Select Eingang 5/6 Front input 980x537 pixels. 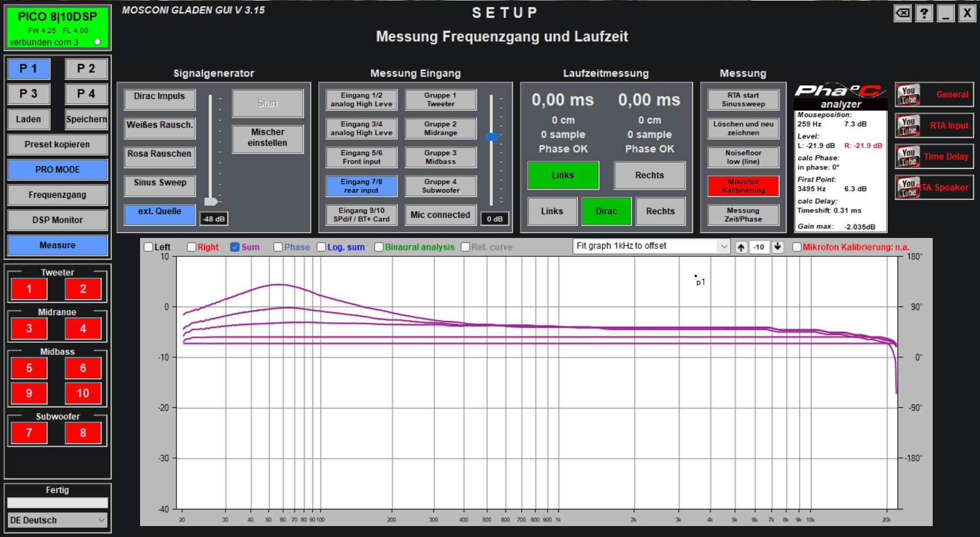[361, 157]
